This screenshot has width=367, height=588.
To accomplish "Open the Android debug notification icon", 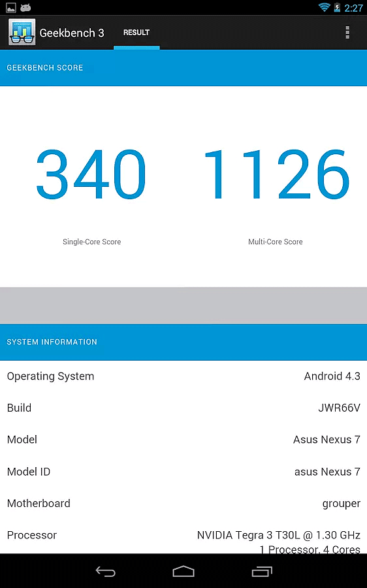I will coord(25,7).
